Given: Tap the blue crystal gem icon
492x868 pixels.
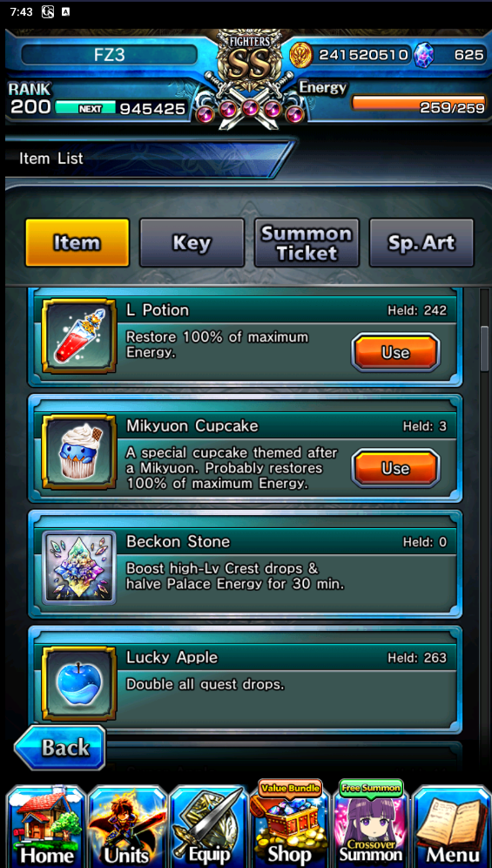Looking at the screenshot, I should coord(424,55).
